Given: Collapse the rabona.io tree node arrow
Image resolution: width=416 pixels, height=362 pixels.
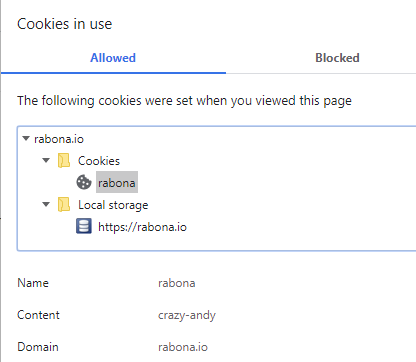Looking at the screenshot, I should coord(26,138).
